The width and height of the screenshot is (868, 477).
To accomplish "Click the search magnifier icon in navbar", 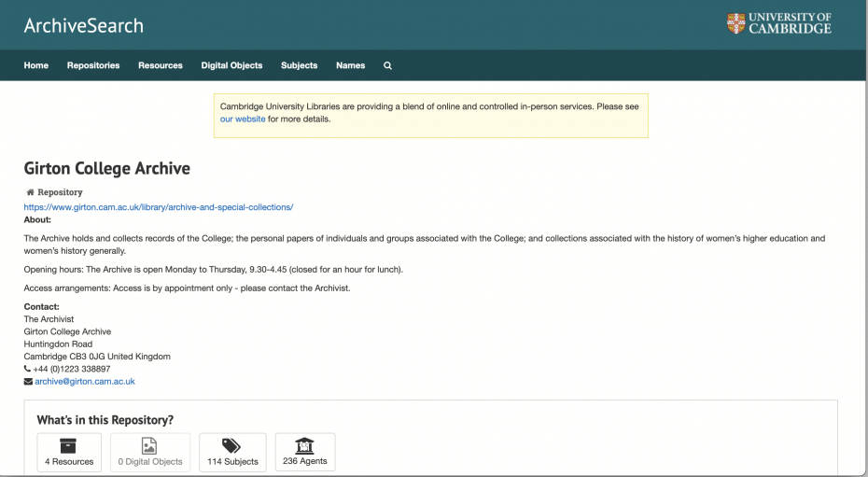I will (x=387, y=65).
